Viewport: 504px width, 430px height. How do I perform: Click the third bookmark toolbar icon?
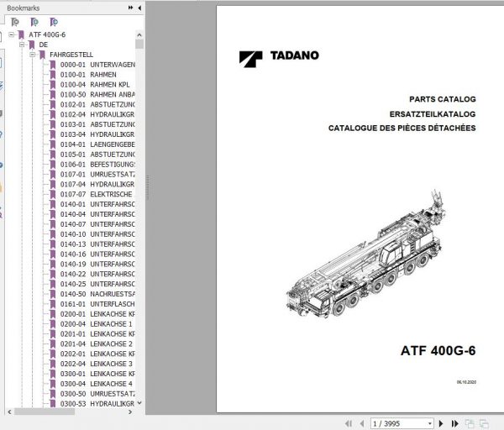(54, 22)
